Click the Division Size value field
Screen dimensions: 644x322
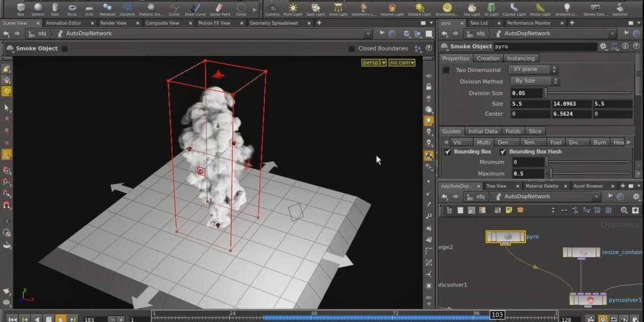tap(526, 93)
